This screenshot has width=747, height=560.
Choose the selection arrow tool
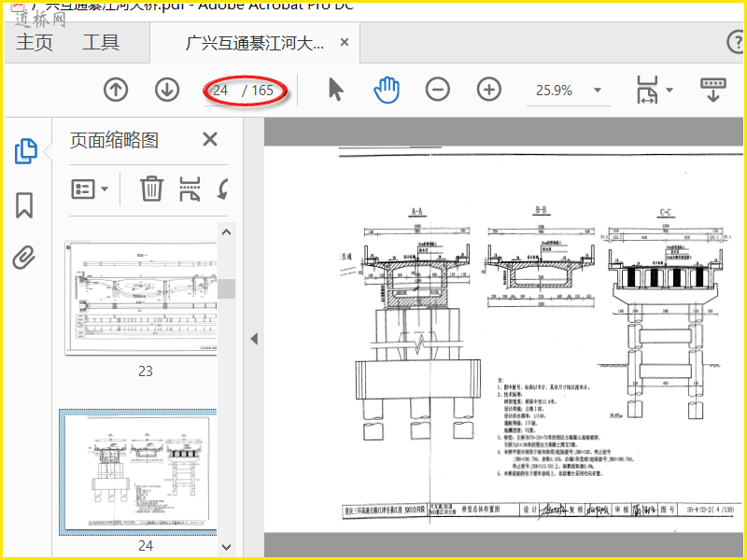point(336,90)
